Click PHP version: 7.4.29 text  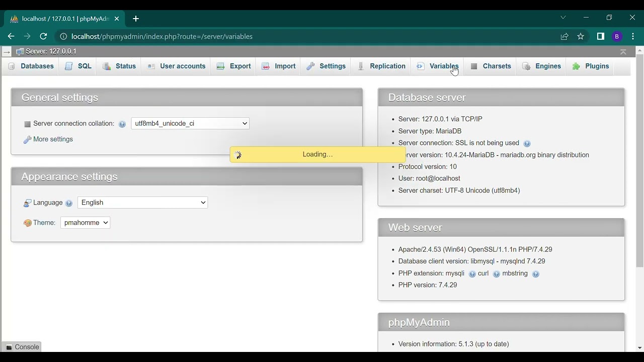point(428,285)
